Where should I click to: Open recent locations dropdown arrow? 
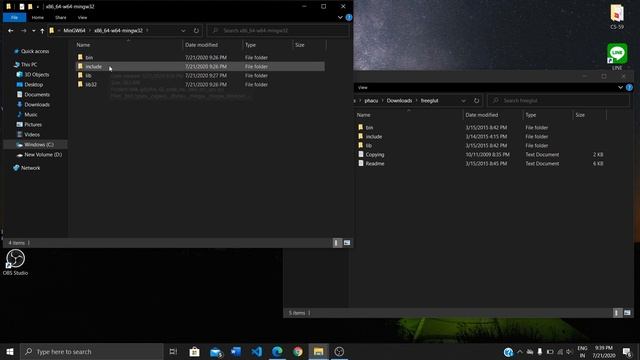tap(33, 31)
